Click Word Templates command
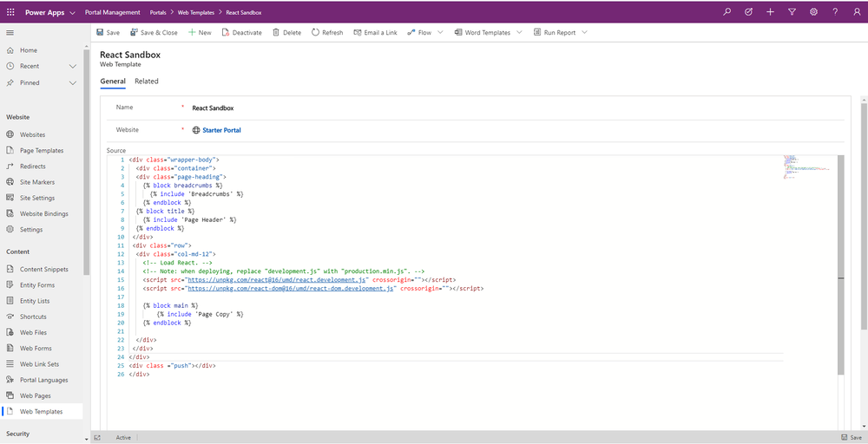This screenshot has width=868, height=444. 482,33
